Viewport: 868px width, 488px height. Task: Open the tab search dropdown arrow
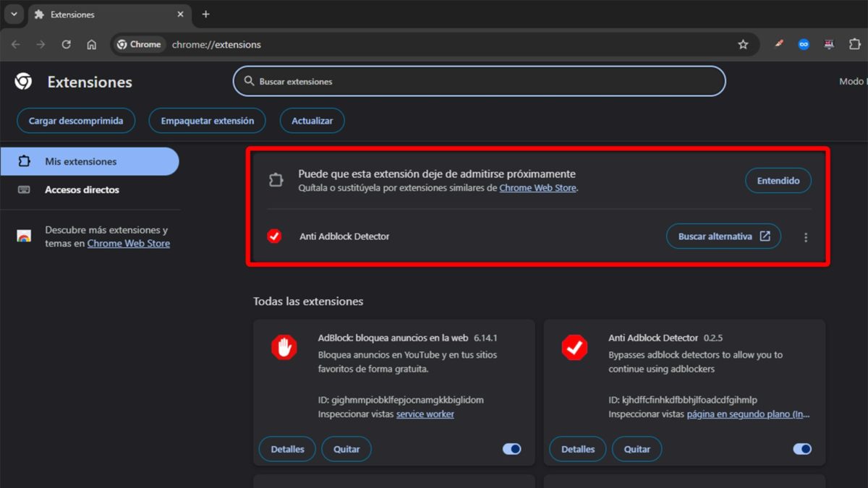[x=14, y=14]
